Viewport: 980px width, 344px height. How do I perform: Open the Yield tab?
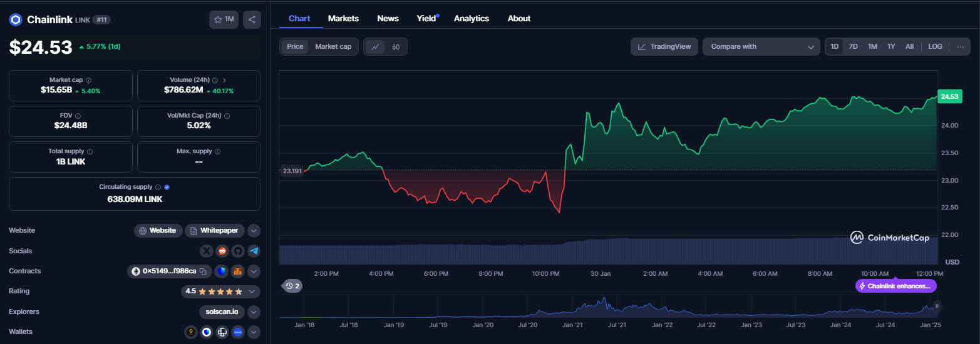(x=427, y=18)
